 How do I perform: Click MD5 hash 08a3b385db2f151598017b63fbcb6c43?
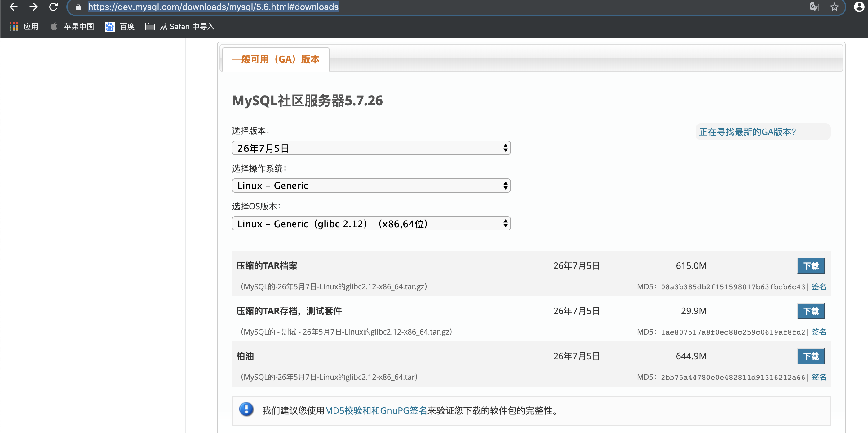click(733, 287)
